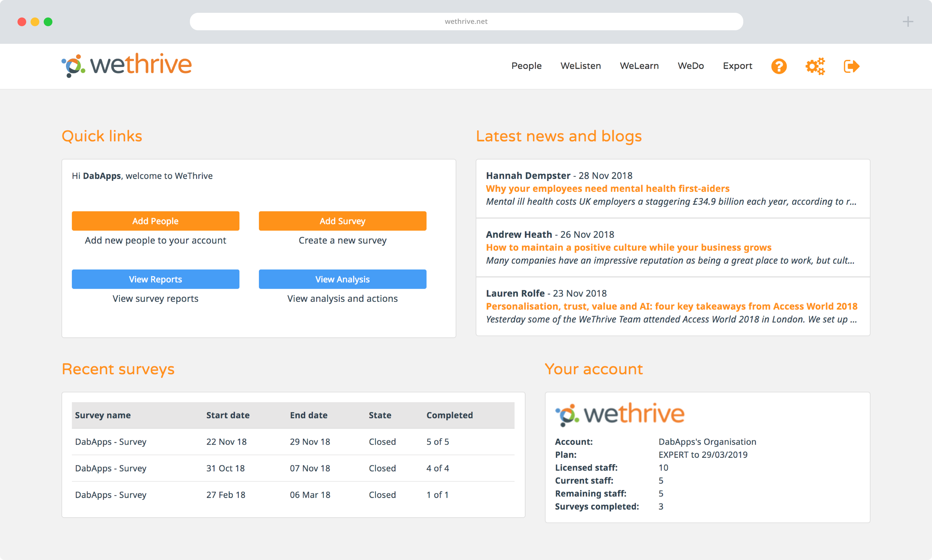Click the Add People button
Image resolution: width=932 pixels, height=560 pixels.
coord(156,221)
